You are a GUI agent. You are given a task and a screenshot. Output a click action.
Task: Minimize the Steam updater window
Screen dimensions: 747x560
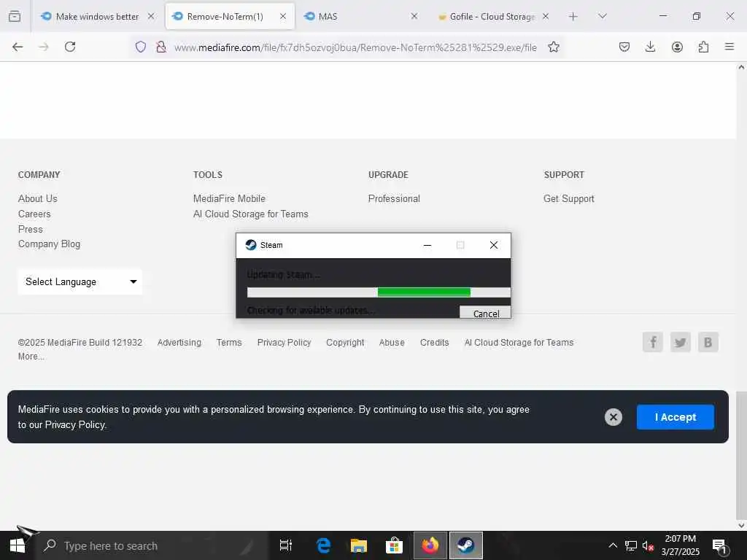click(x=427, y=245)
